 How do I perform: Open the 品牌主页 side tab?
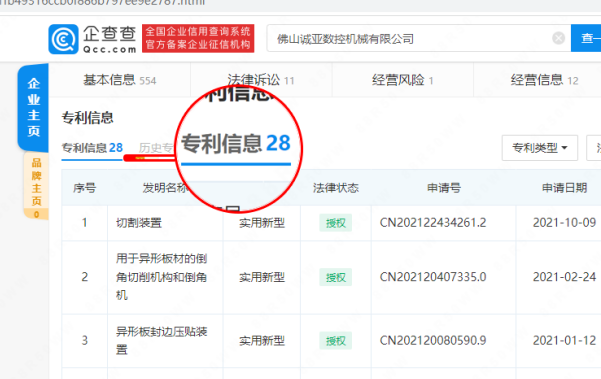tap(36, 185)
